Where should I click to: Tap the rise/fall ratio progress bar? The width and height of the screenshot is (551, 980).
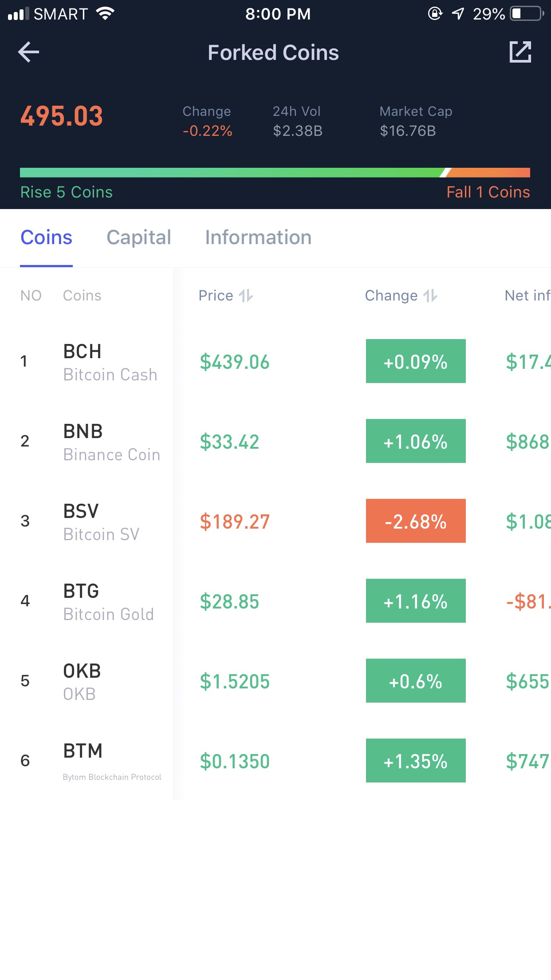275,173
